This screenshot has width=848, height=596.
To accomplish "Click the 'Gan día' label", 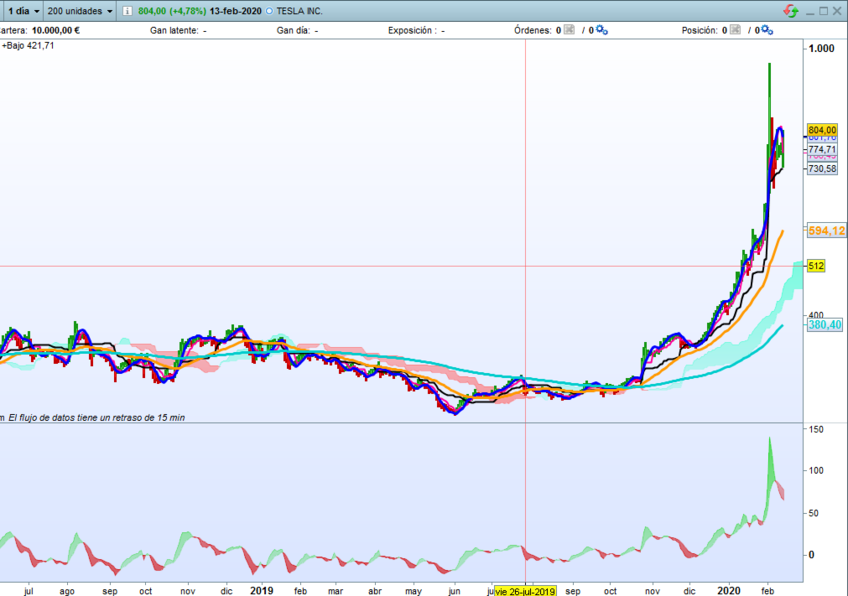I will [x=294, y=30].
